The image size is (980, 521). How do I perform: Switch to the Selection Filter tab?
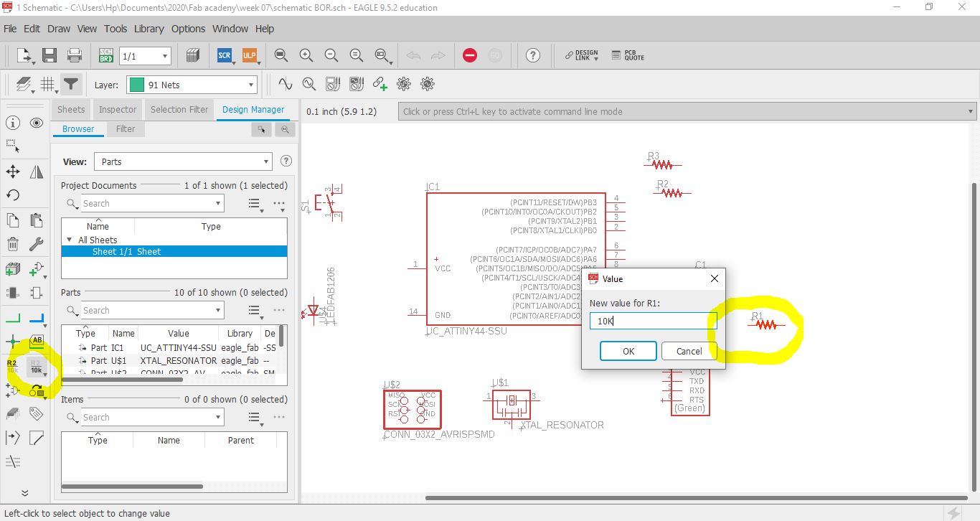(x=179, y=110)
